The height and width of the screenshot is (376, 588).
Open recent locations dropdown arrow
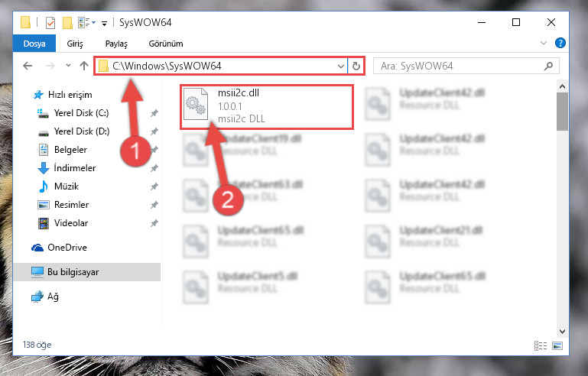(x=68, y=66)
